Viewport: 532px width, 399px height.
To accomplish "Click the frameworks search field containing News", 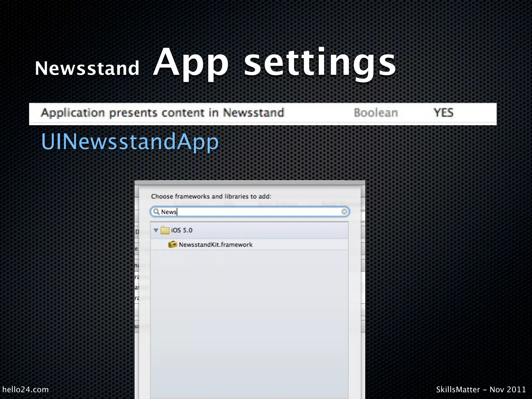I will coord(250,212).
